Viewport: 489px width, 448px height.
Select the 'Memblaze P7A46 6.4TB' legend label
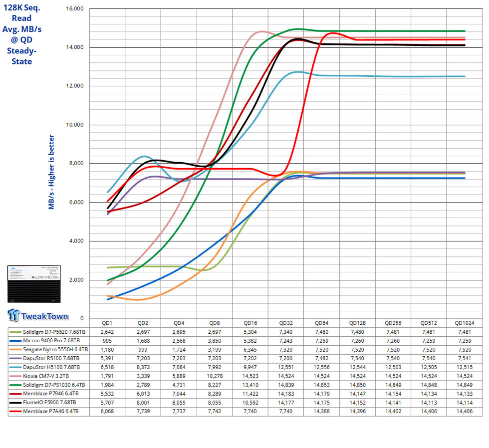point(50,412)
